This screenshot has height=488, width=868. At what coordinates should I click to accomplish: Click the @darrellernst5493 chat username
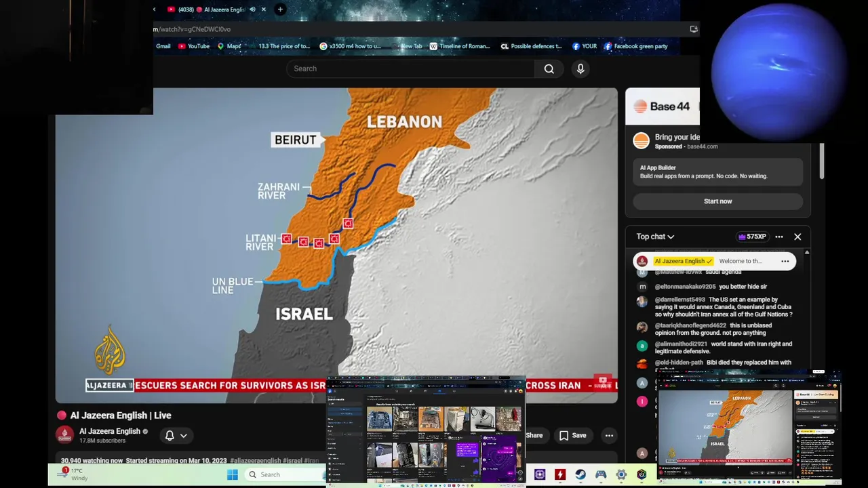tap(680, 300)
